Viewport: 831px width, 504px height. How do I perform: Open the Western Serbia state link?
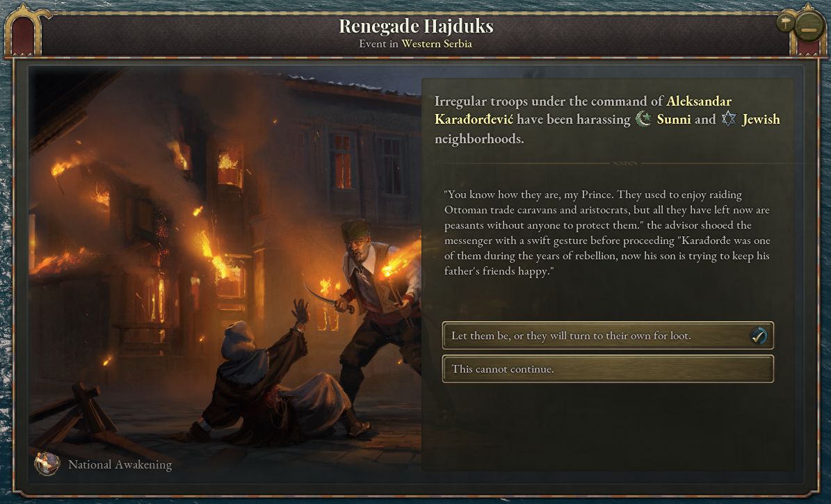pos(436,44)
